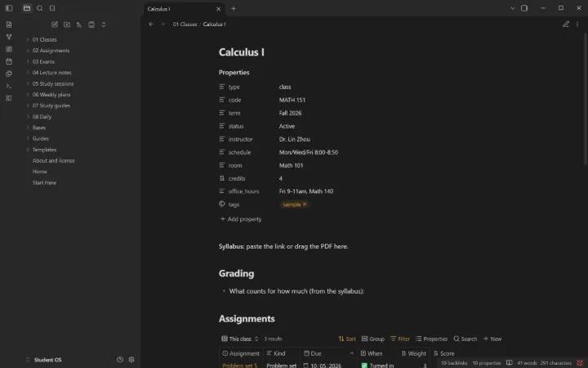The image size is (588, 368).
Task: Open command palette ribbon icon
Action: tap(9, 86)
